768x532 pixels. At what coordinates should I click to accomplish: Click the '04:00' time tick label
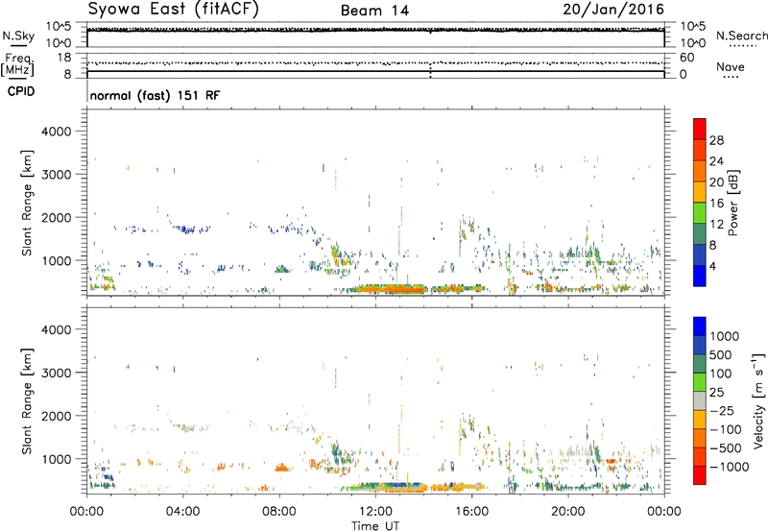pyautogui.click(x=182, y=512)
